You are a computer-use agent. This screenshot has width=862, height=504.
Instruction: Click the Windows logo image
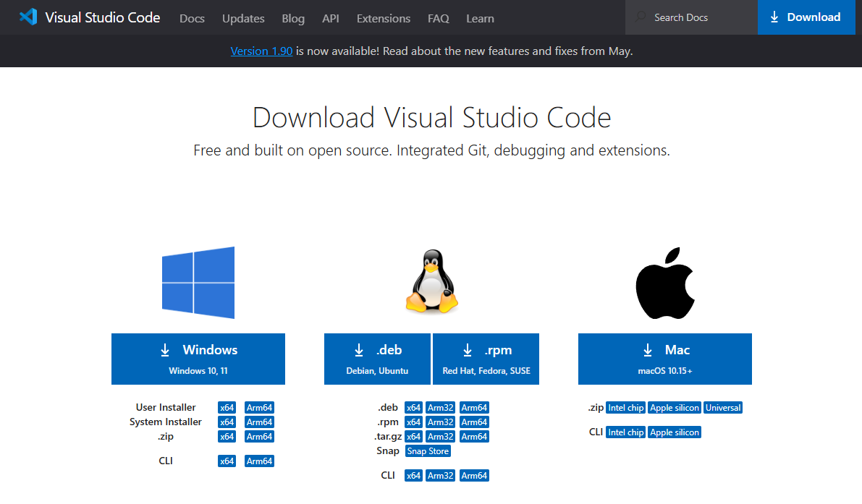198,282
